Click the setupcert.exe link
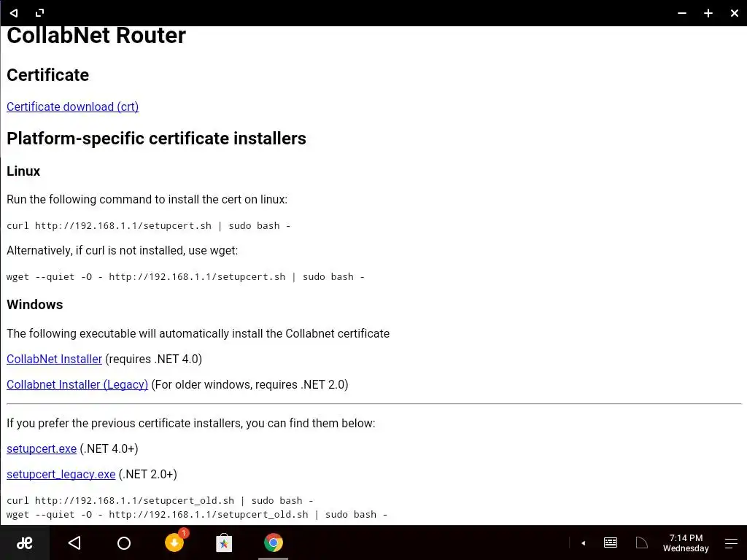 click(42, 448)
